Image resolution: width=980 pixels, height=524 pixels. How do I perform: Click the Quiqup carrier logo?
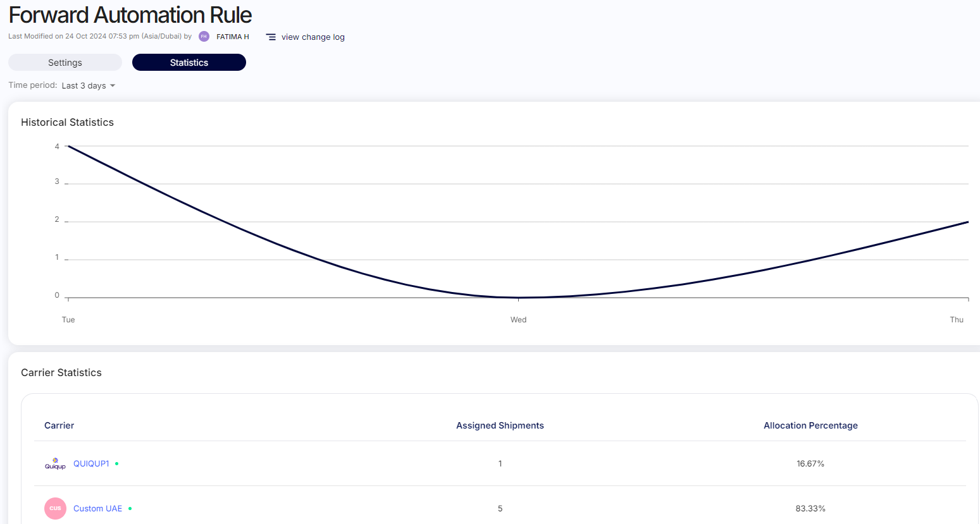[x=55, y=464]
